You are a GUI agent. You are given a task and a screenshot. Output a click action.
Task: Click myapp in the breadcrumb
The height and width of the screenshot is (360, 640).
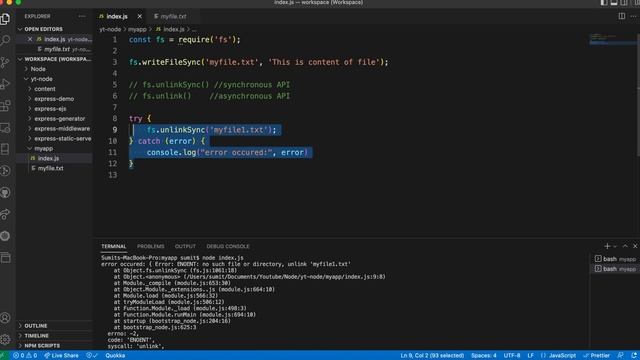point(137,29)
